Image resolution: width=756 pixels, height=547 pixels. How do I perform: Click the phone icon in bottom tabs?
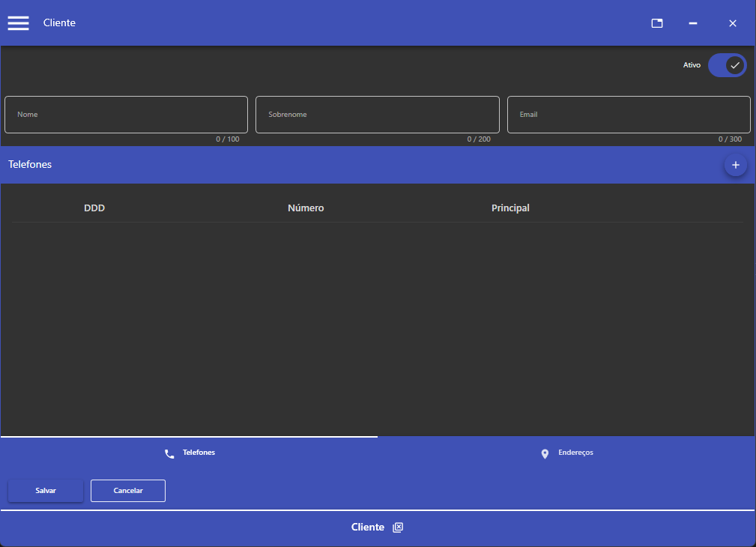coord(169,453)
